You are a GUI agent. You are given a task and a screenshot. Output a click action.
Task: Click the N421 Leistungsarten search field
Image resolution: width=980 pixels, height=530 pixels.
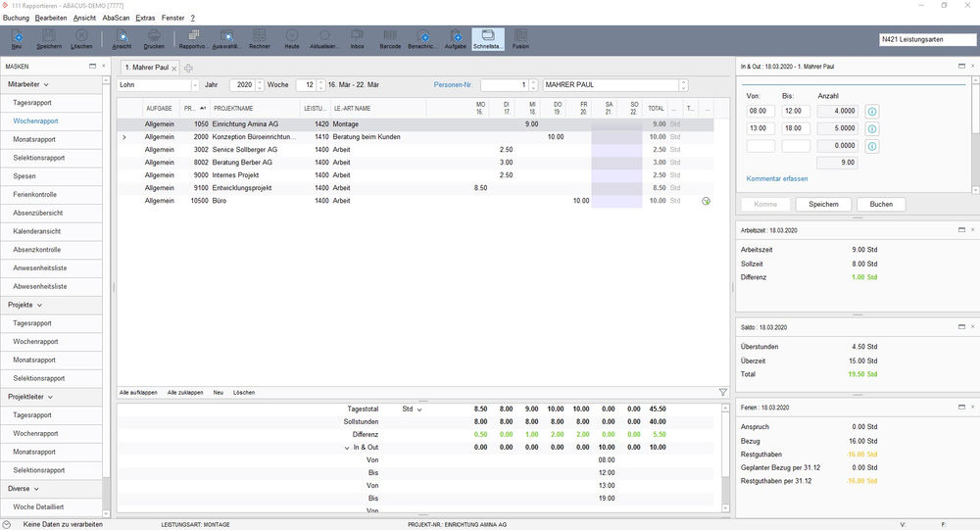[x=927, y=39]
